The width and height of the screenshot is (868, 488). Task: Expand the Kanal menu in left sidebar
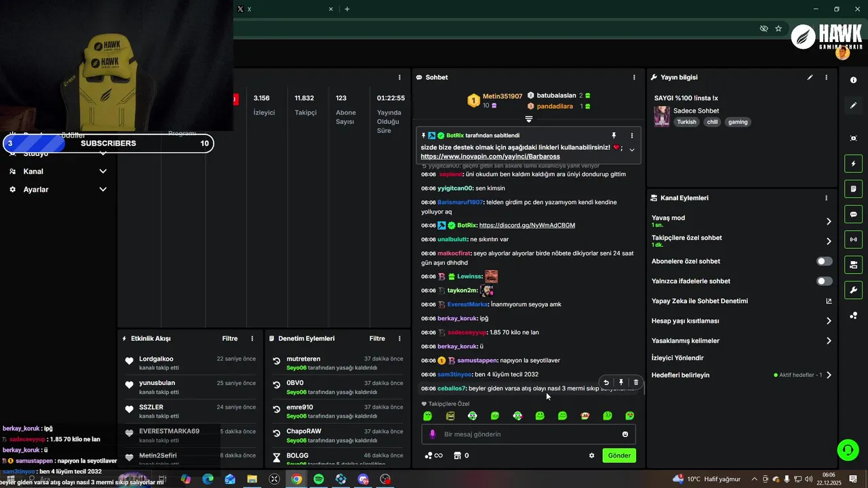coord(103,171)
